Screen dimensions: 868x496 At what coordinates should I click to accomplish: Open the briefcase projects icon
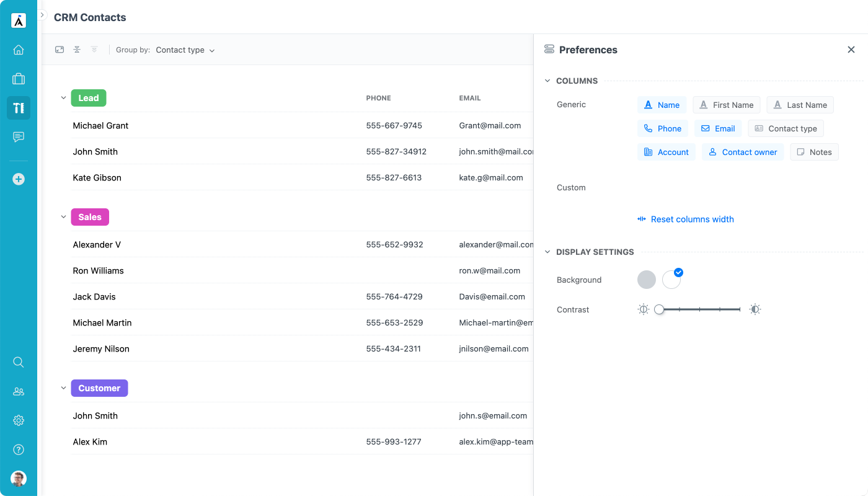tap(19, 79)
